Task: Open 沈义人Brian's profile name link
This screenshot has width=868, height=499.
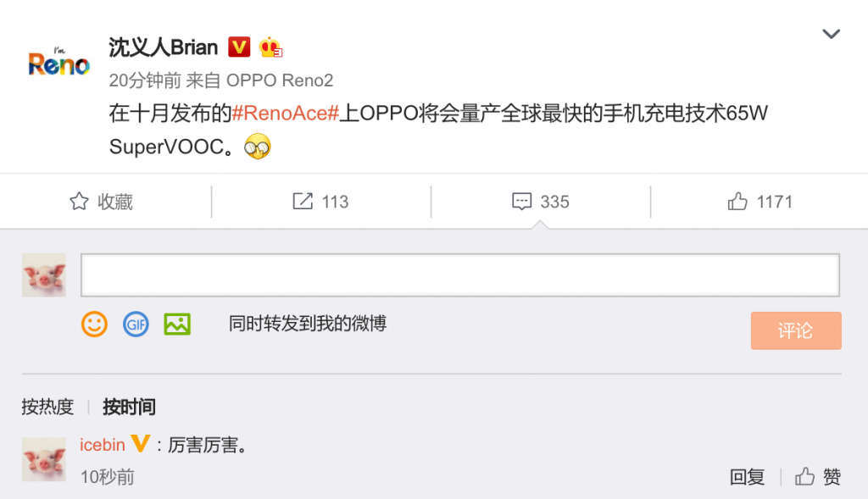Action: pos(164,47)
